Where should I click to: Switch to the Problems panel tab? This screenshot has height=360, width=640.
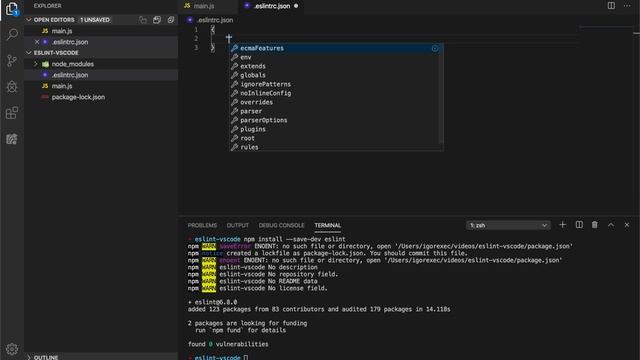(x=202, y=225)
